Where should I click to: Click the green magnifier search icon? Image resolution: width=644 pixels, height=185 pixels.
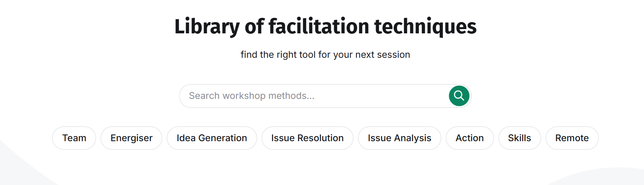459,96
